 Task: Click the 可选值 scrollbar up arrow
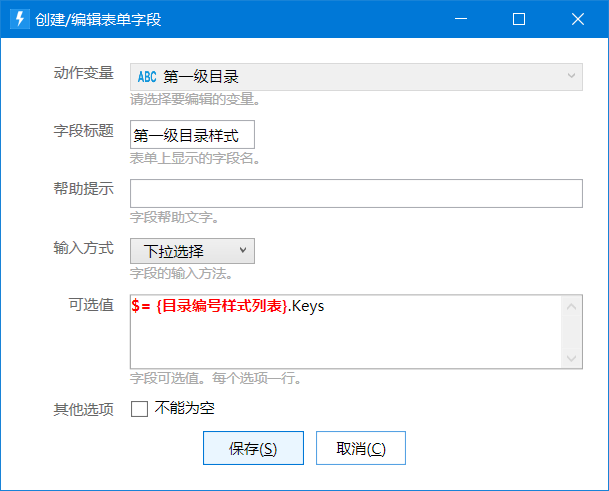571,307
